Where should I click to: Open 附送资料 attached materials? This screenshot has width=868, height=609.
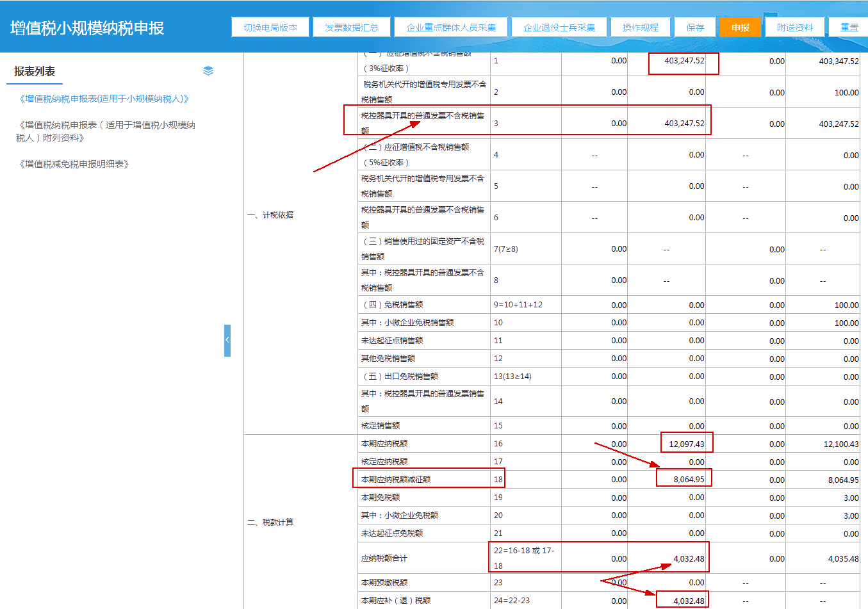click(795, 27)
